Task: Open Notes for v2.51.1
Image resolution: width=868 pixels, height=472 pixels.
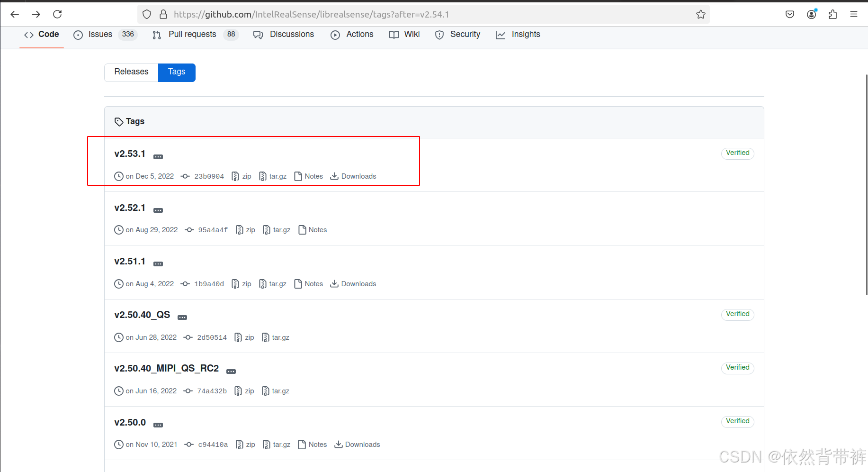Action: point(309,284)
